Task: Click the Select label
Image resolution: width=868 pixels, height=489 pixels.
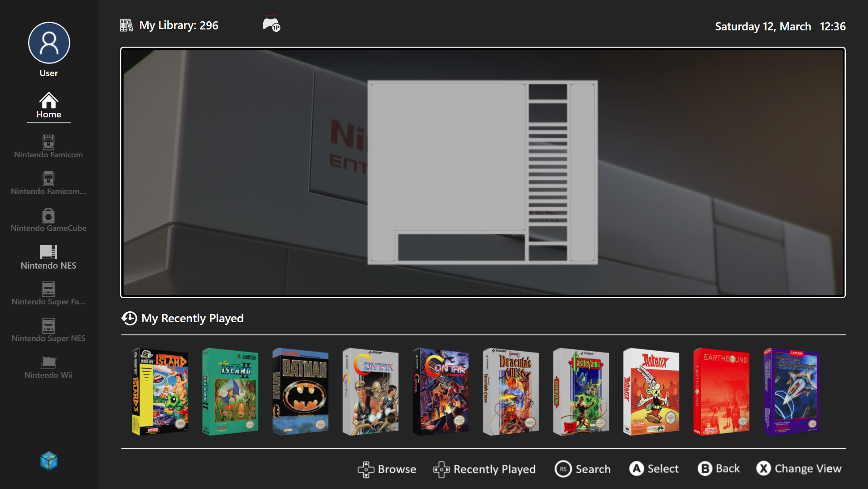Action: click(663, 469)
